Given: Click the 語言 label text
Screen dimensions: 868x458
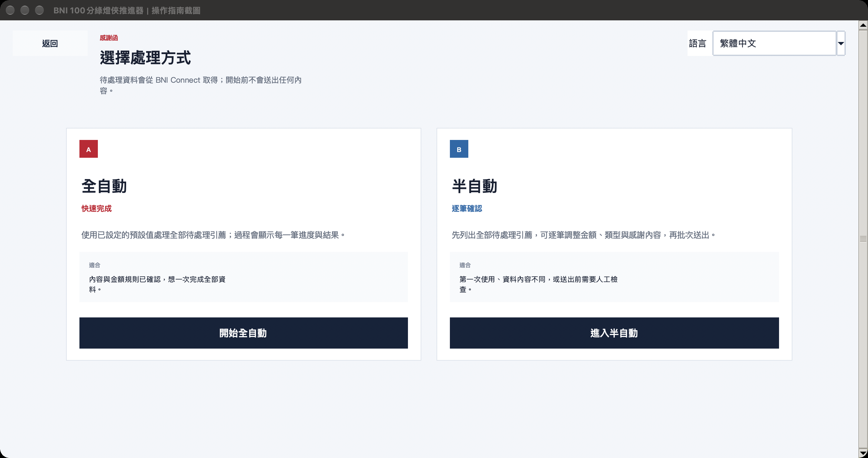Looking at the screenshot, I should tap(697, 43).
